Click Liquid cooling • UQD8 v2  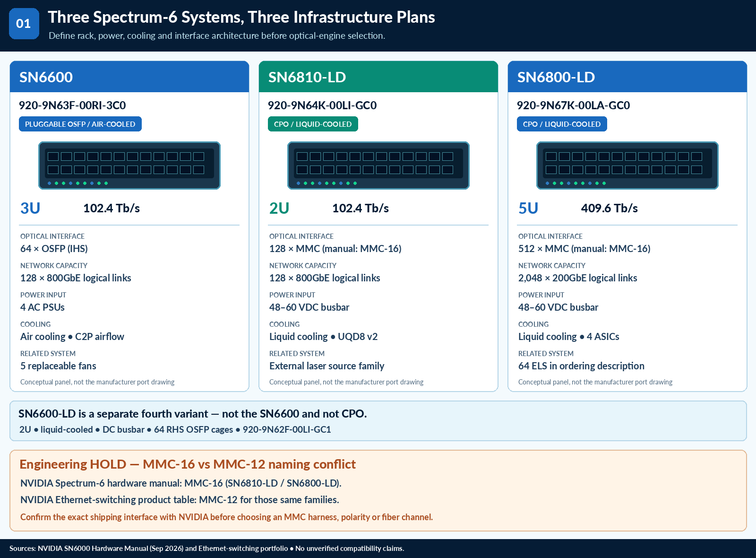coord(324,337)
